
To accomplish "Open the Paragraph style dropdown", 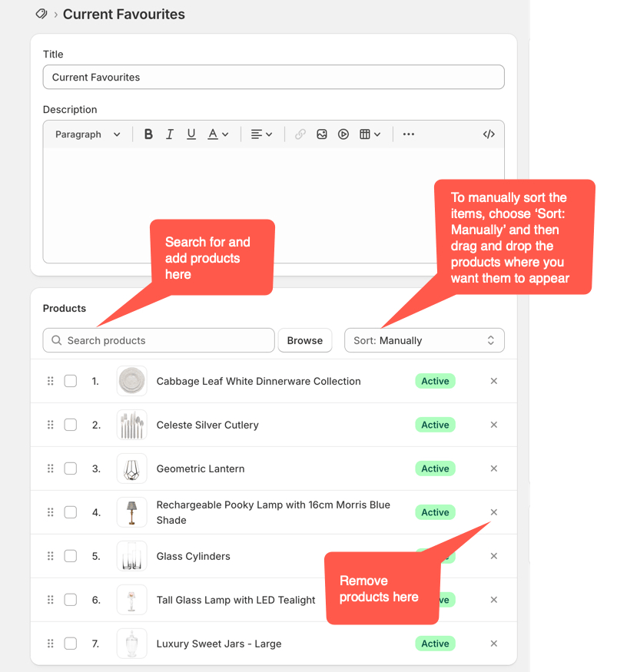I will [86, 134].
